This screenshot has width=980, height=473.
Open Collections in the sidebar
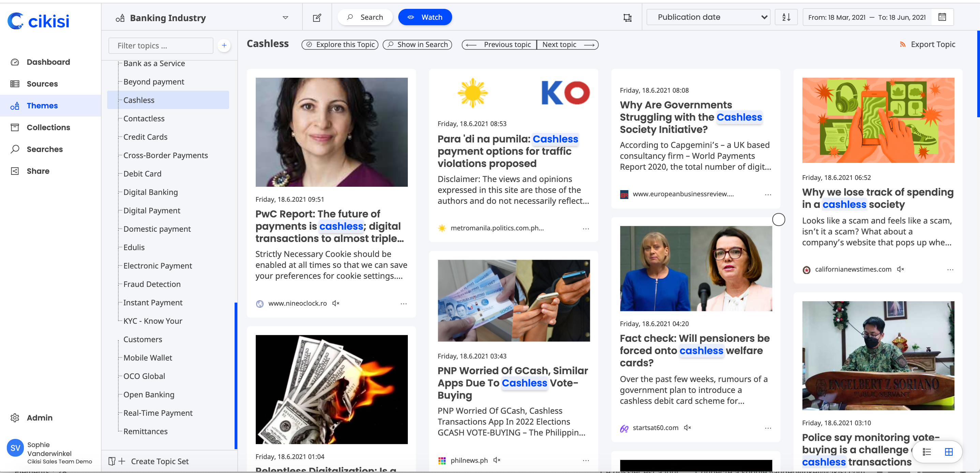click(x=48, y=127)
